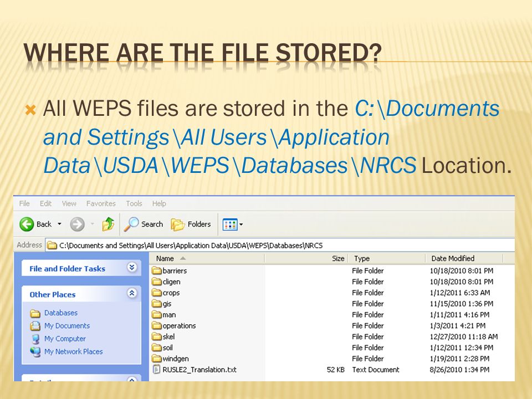Click the green Back arrow icon

pos(27,224)
